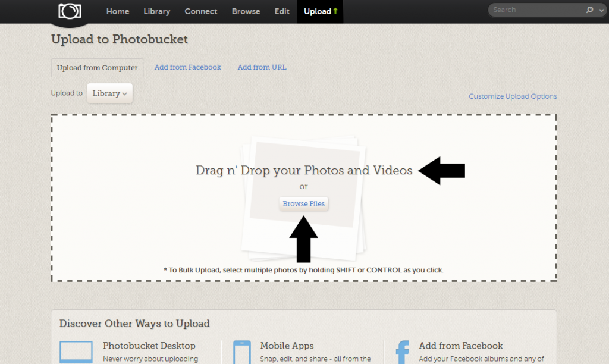609x364 pixels.
Task: Click the Mobile Apps phone icon
Action: [241, 352]
